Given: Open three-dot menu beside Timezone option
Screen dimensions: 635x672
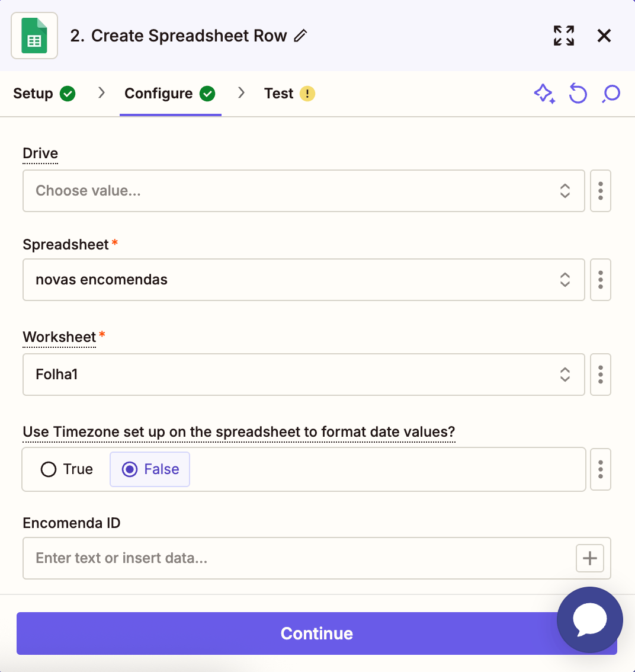Looking at the screenshot, I should 601,469.
